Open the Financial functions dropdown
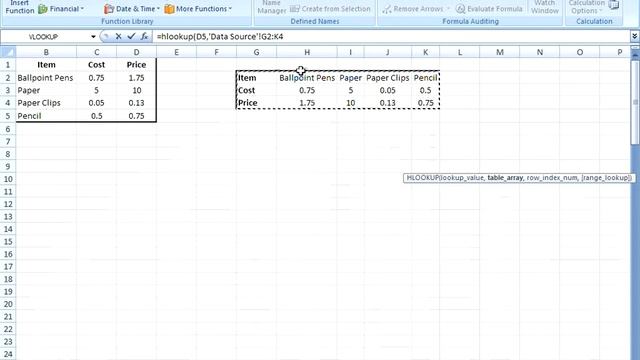 pos(61,9)
